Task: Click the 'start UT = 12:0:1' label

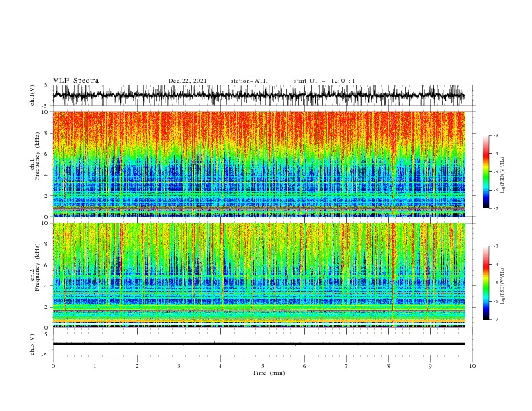Action: (x=324, y=81)
